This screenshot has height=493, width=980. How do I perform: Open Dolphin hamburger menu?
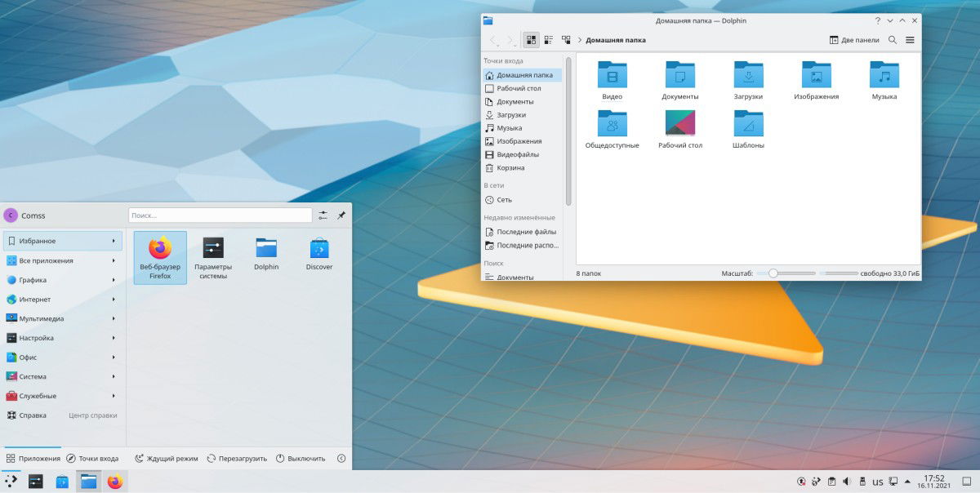(910, 40)
